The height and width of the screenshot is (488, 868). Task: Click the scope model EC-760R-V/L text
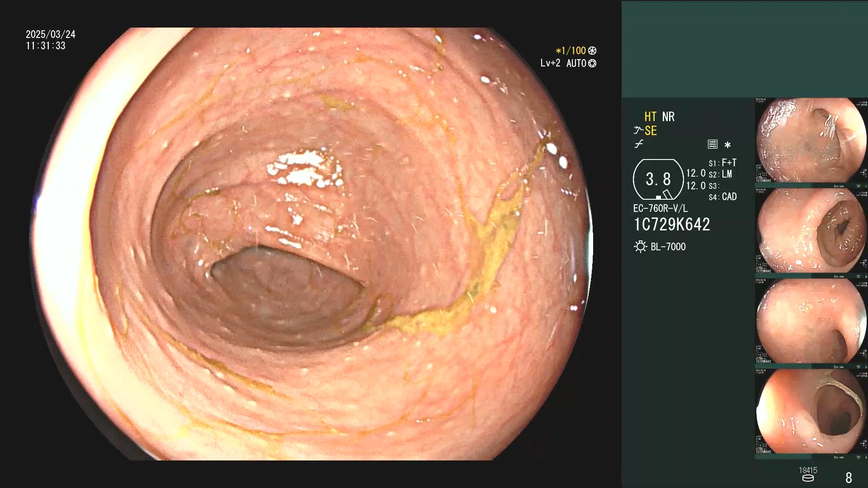[660, 208]
